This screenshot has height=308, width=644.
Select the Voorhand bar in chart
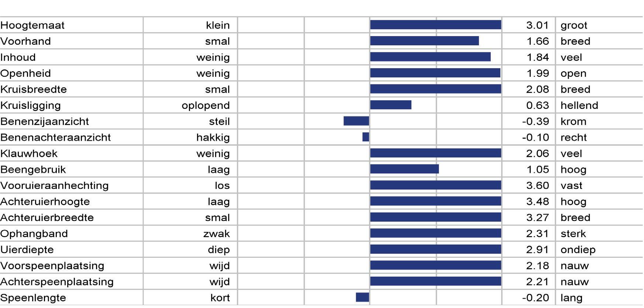point(424,41)
